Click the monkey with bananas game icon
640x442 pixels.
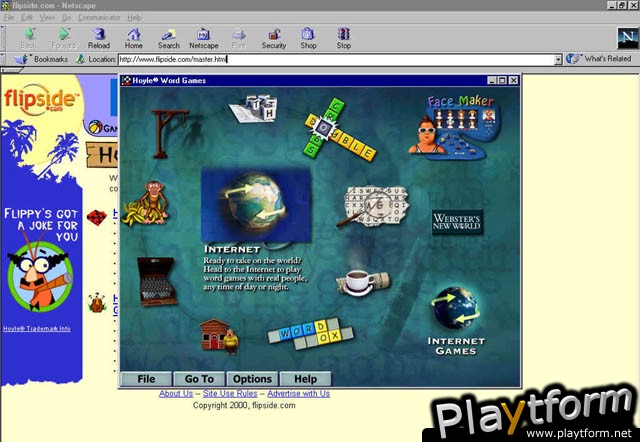(146, 203)
